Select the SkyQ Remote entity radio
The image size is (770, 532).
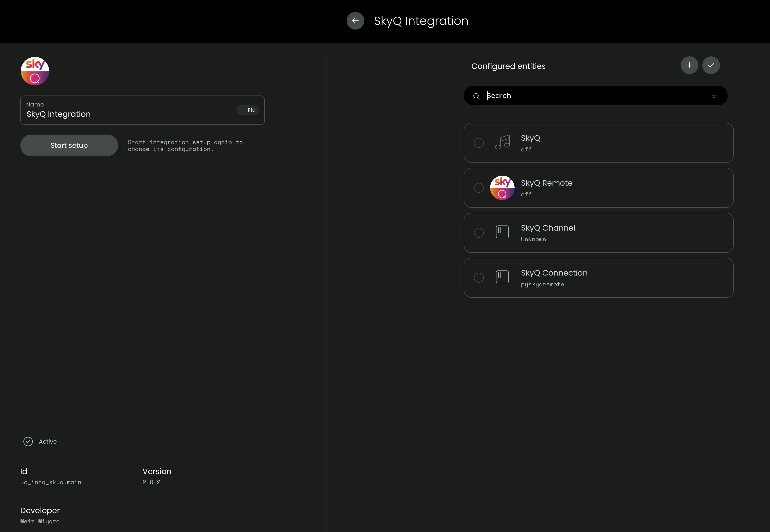(479, 188)
